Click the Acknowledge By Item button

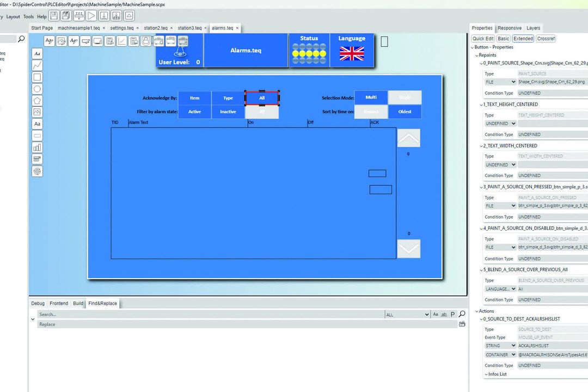194,98
